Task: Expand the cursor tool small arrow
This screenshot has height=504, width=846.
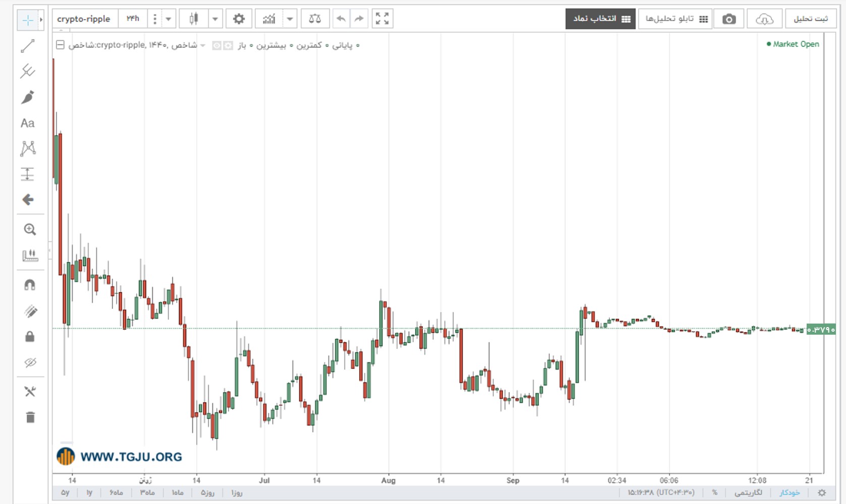Action: click(x=41, y=20)
